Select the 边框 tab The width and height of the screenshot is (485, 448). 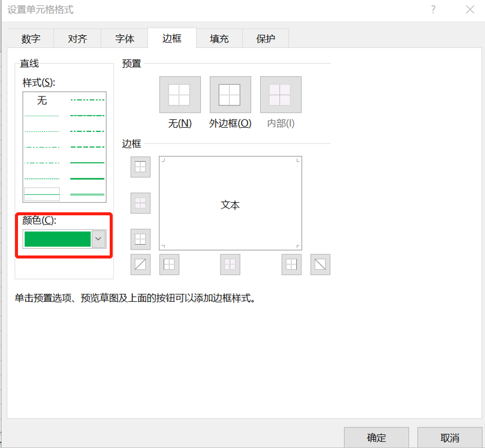click(x=172, y=38)
